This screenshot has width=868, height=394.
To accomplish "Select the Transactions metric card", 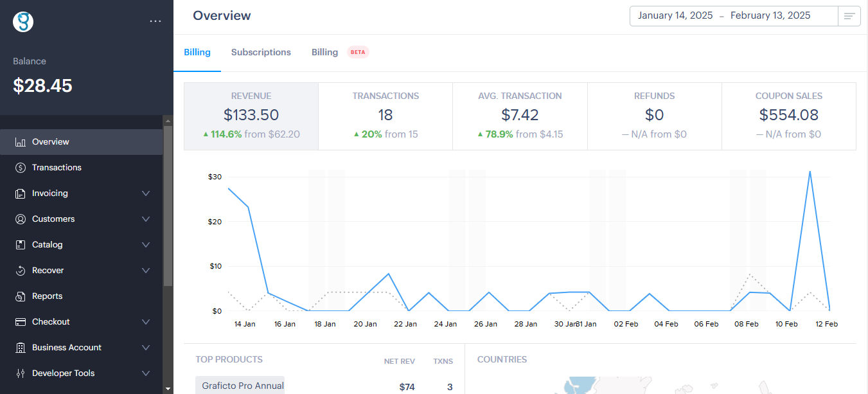I will click(x=385, y=116).
